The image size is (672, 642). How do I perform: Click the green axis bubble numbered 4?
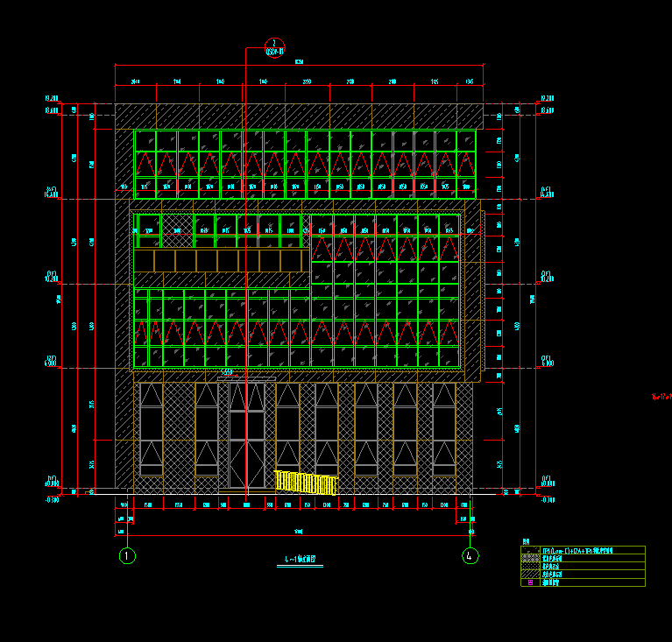(470, 555)
